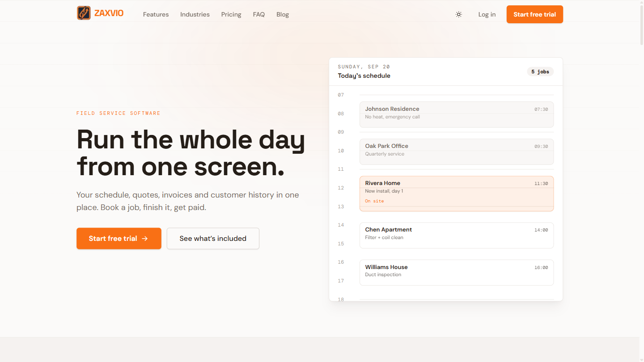
Task: Open the Chen Apartment job card
Action: [x=457, y=236]
